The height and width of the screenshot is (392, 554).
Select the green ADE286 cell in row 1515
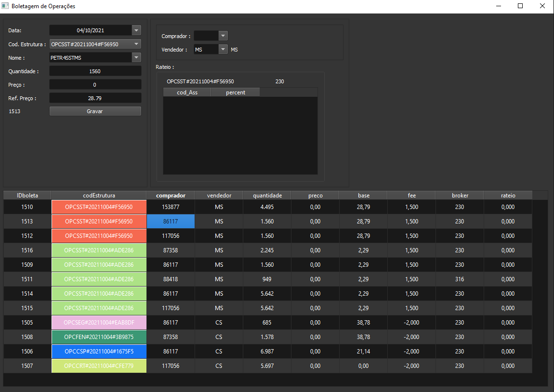click(x=99, y=308)
